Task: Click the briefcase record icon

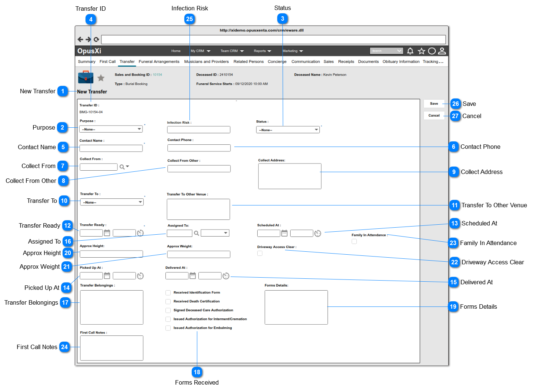Action: 86,77
